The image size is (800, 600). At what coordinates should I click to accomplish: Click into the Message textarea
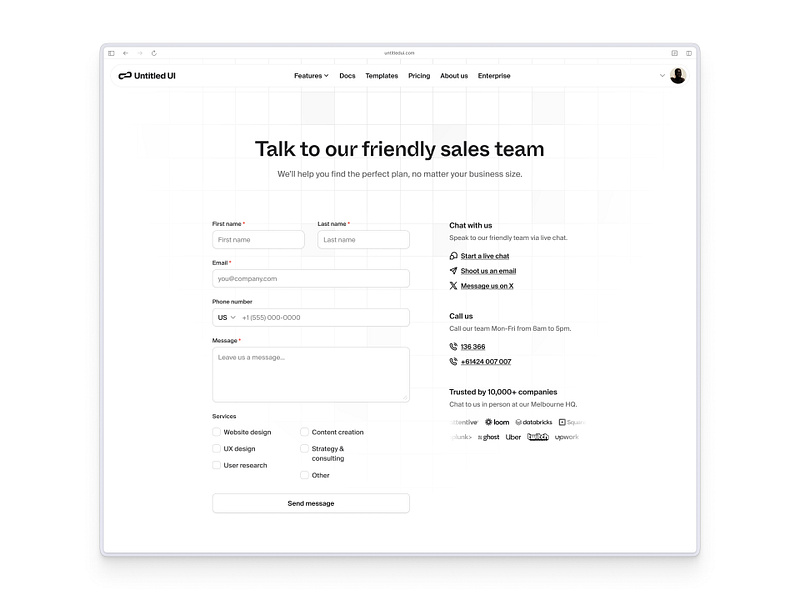[x=311, y=374]
